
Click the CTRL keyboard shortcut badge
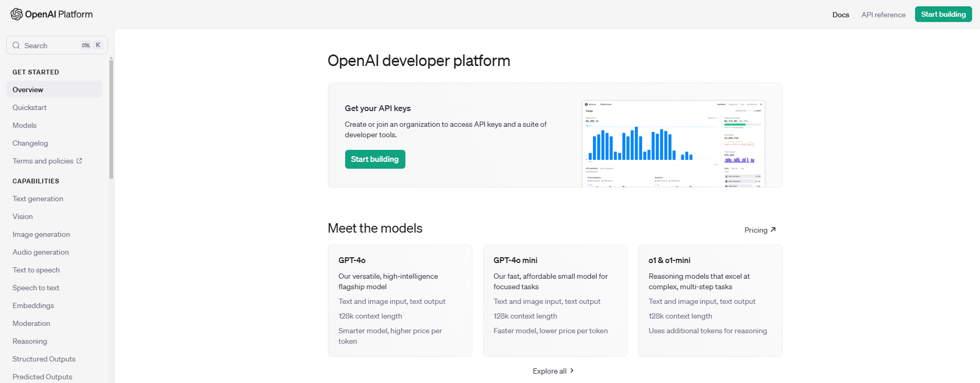click(x=86, y=45)
